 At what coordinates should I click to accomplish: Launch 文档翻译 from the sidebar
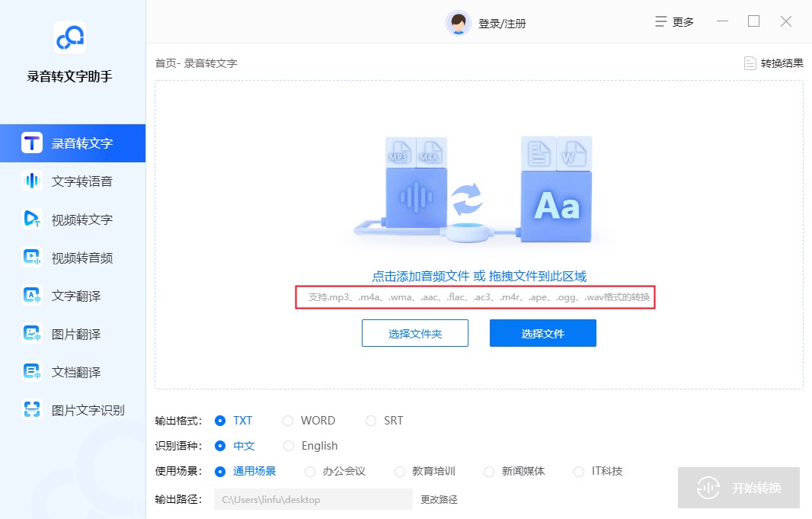72,371
